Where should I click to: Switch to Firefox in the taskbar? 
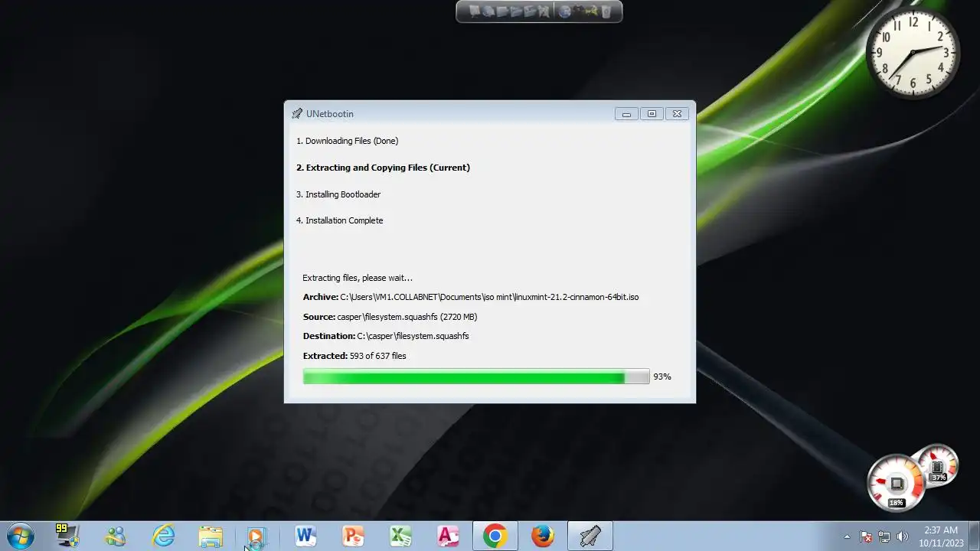click(543, 536)
